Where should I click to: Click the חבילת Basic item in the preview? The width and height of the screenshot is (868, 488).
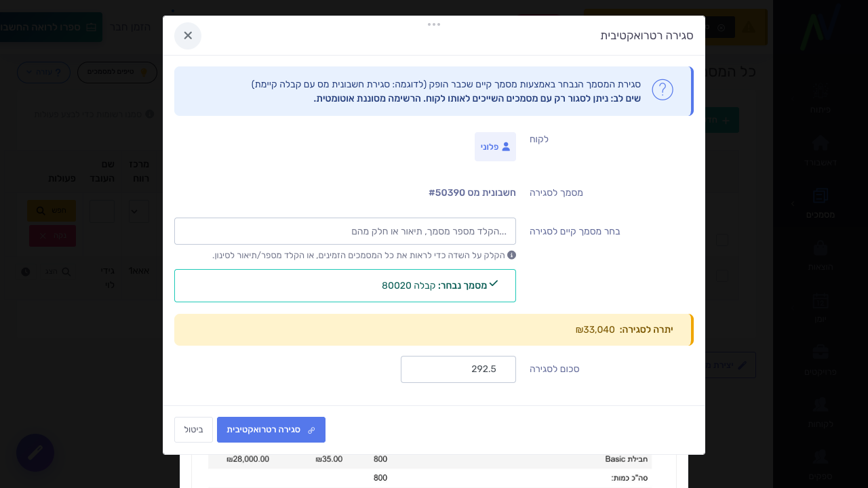pos(628,459)
